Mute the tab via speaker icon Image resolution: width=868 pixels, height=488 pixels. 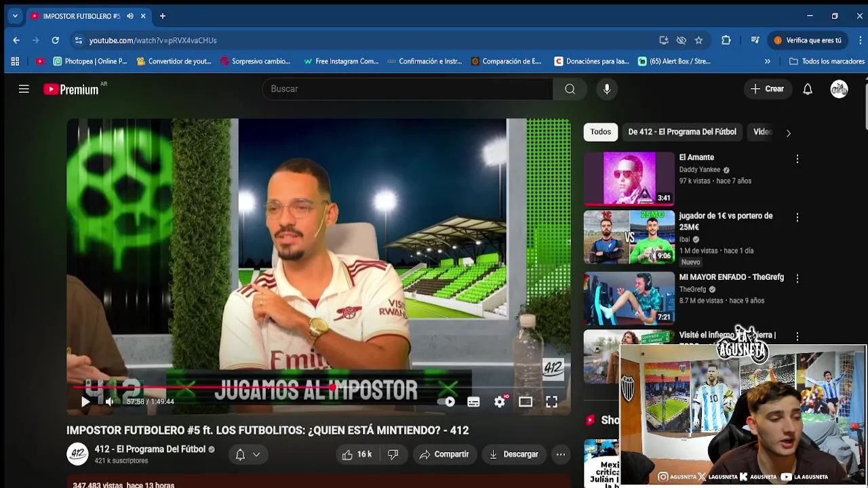(x=130, y=16)
